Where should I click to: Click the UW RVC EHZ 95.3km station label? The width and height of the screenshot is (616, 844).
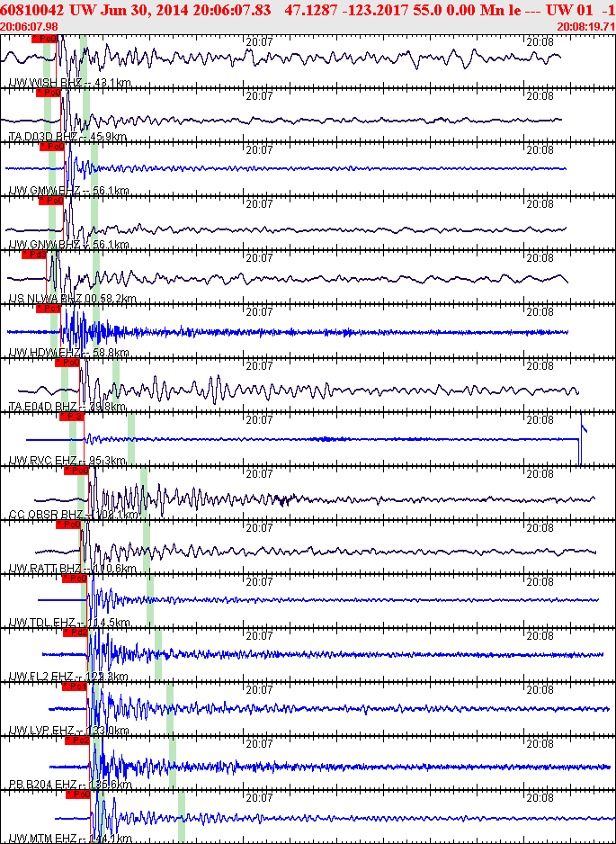[67, 461]
